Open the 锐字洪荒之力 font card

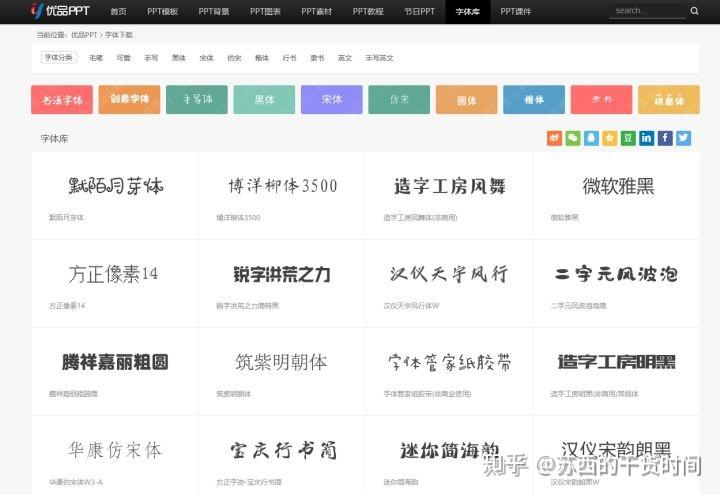(282, 284)
